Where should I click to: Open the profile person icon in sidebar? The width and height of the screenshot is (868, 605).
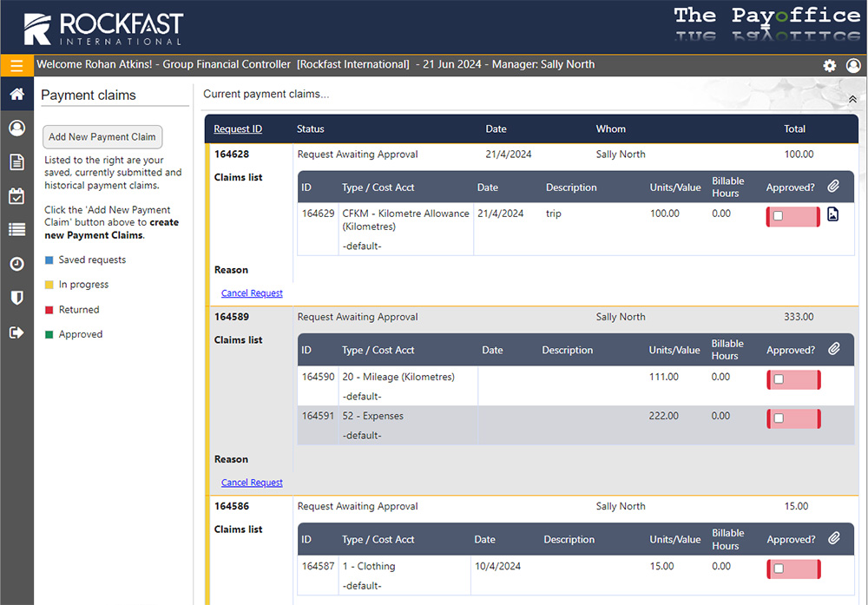(x=16, y=128)
